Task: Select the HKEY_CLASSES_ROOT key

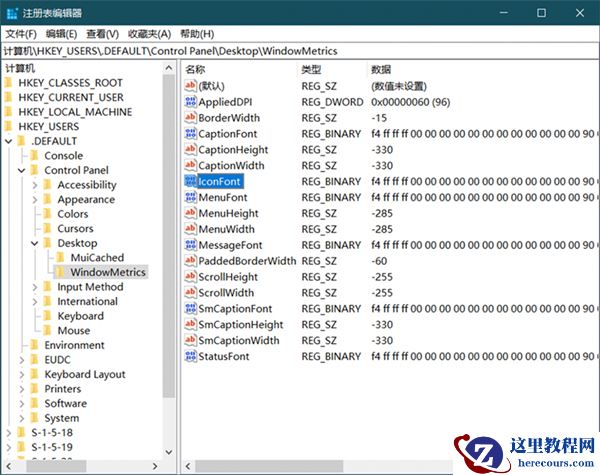Action: click(x=70, y=83)
